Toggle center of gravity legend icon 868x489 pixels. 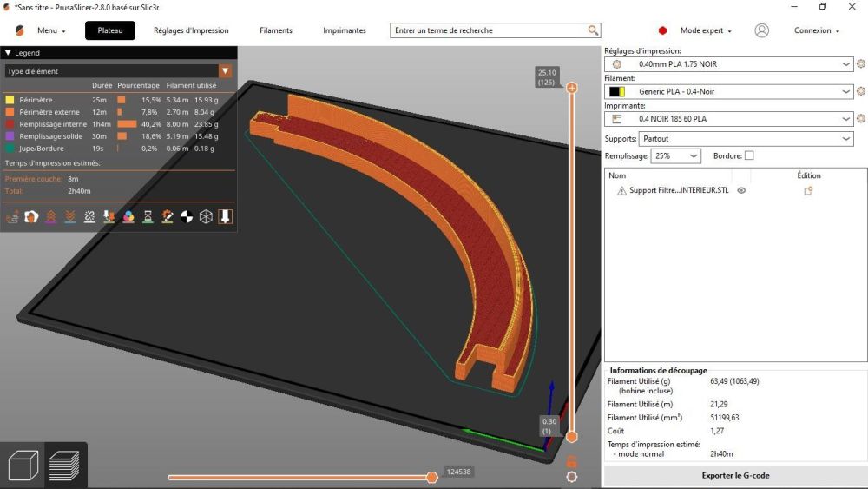[x=187, y=217]
